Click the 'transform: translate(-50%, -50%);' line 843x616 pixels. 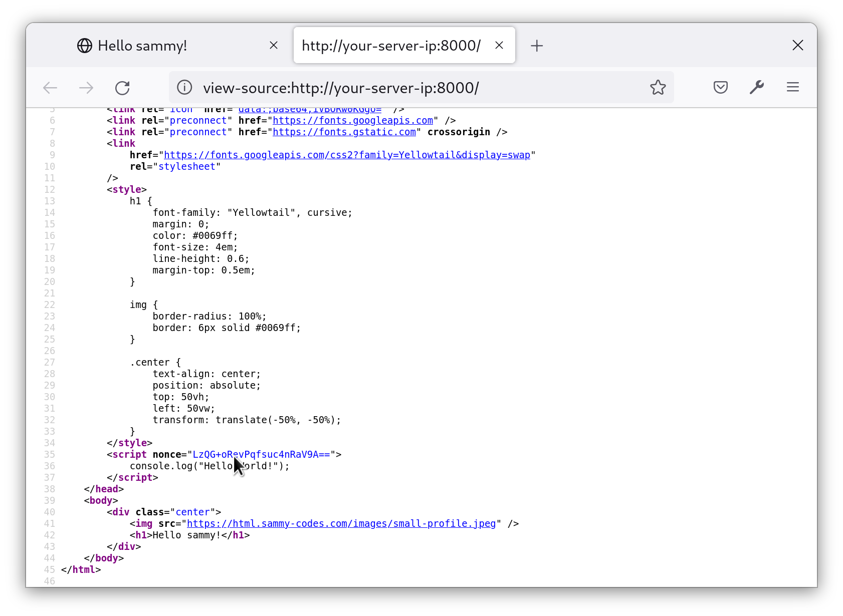pyautogui.click(x=247, y=420)
